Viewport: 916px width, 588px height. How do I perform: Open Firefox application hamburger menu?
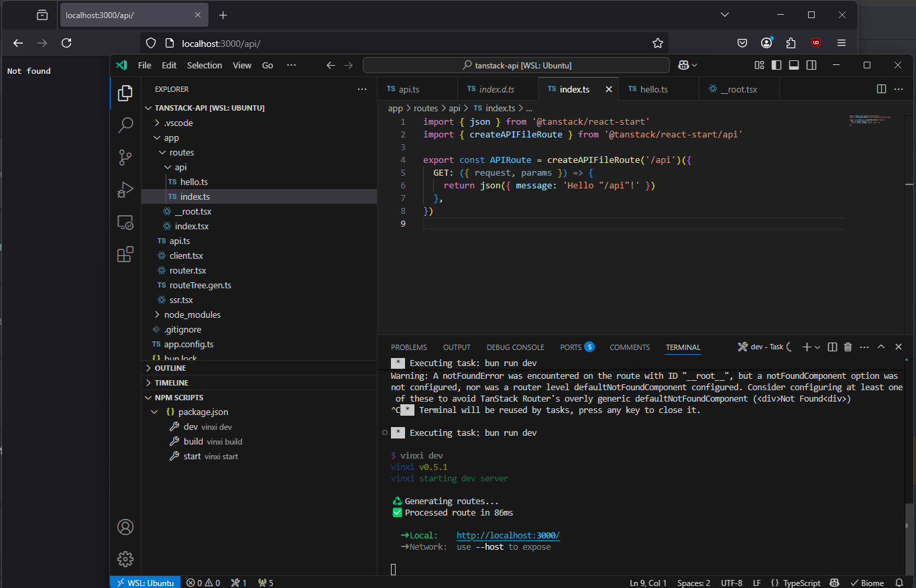click(842, 43)
